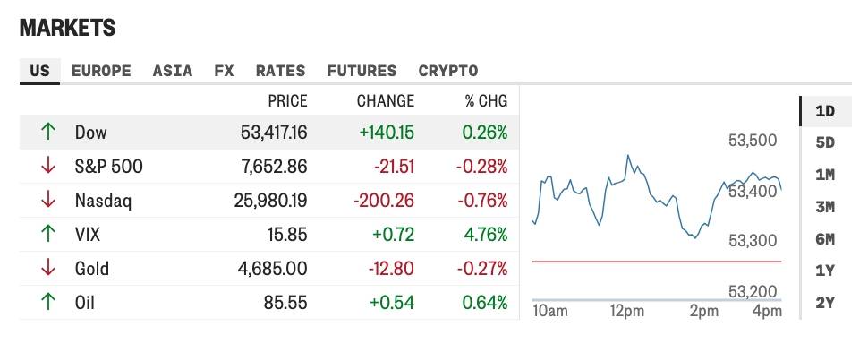Select the Gold price row
Image resolution: width=868 pixels, height=344 pixels.
pos(269,269)
